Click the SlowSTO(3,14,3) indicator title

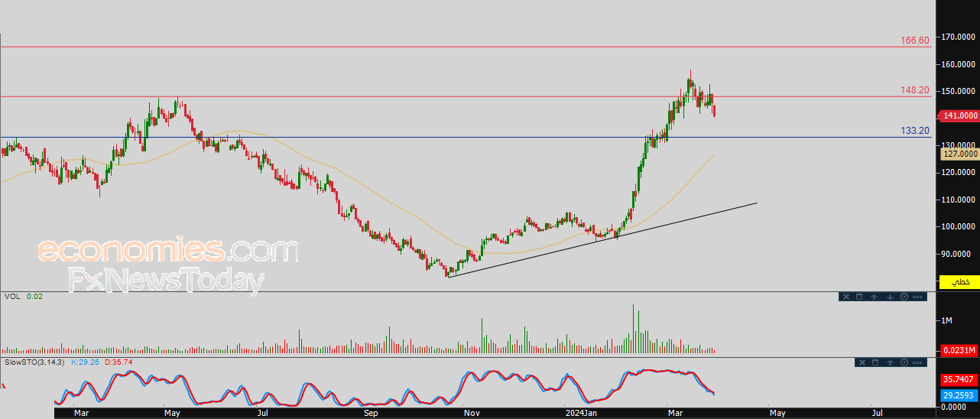[34, 362]
